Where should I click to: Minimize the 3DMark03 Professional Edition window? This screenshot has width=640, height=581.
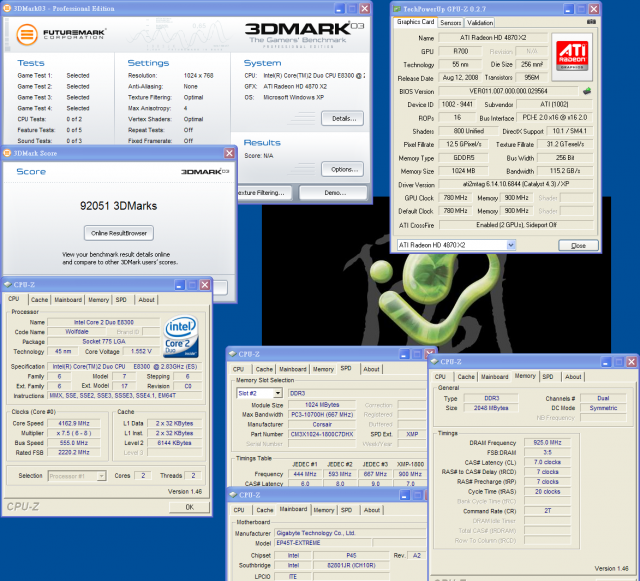[x=339, y=9]
